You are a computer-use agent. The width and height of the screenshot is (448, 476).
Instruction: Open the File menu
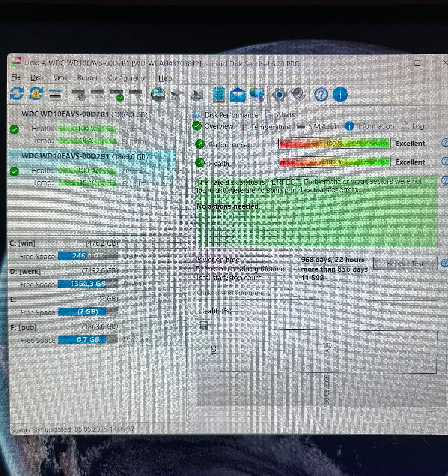click(16, 77)
